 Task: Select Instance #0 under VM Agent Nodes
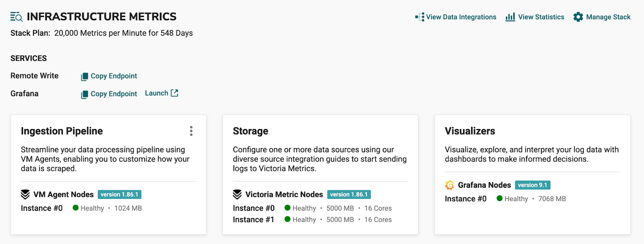coord(42,208)
